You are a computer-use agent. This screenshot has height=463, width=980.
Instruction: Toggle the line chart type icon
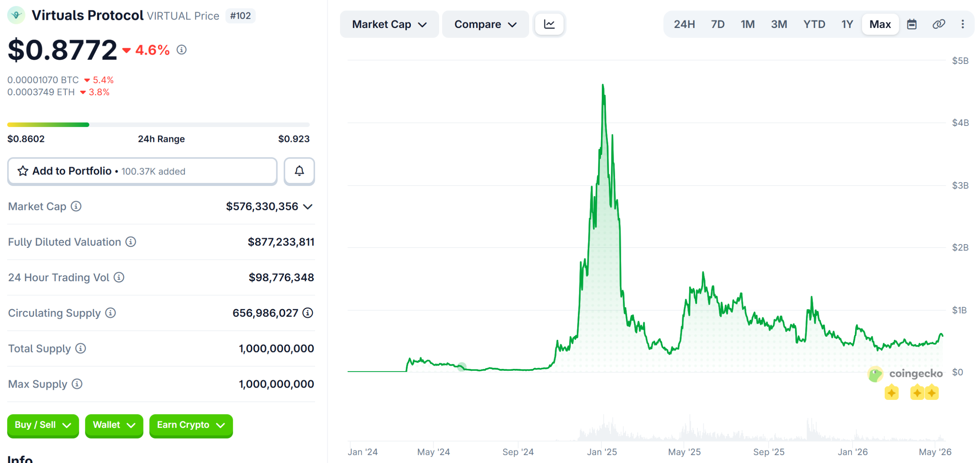(x=549, y=24)
